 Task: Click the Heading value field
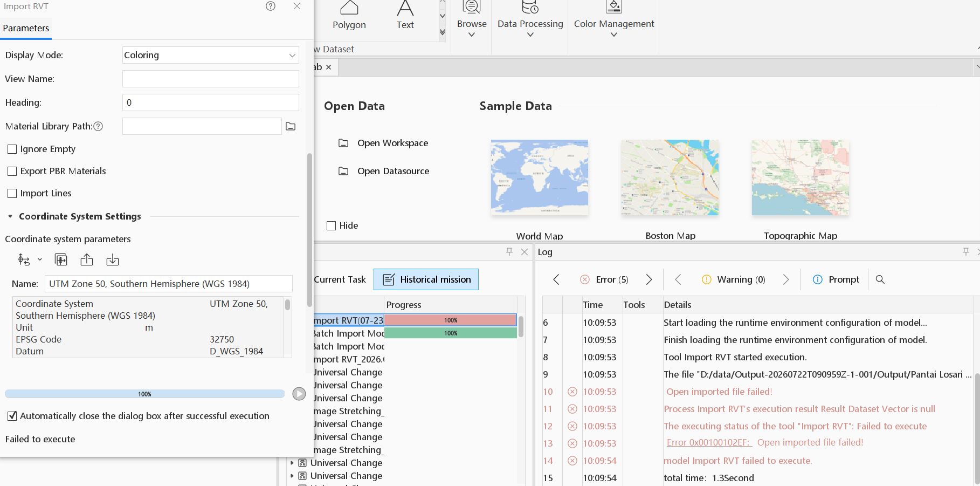tap(211, 102)
